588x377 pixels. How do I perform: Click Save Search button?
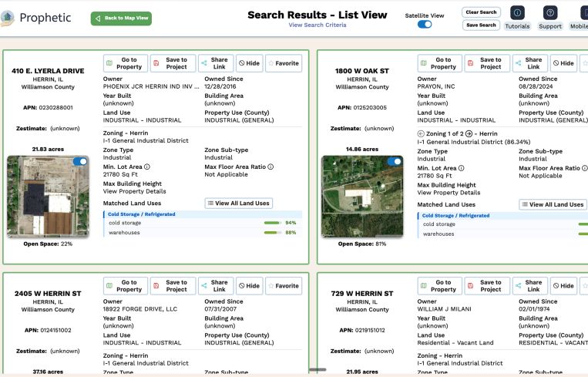pyautogui.click(x=481, y=25)
